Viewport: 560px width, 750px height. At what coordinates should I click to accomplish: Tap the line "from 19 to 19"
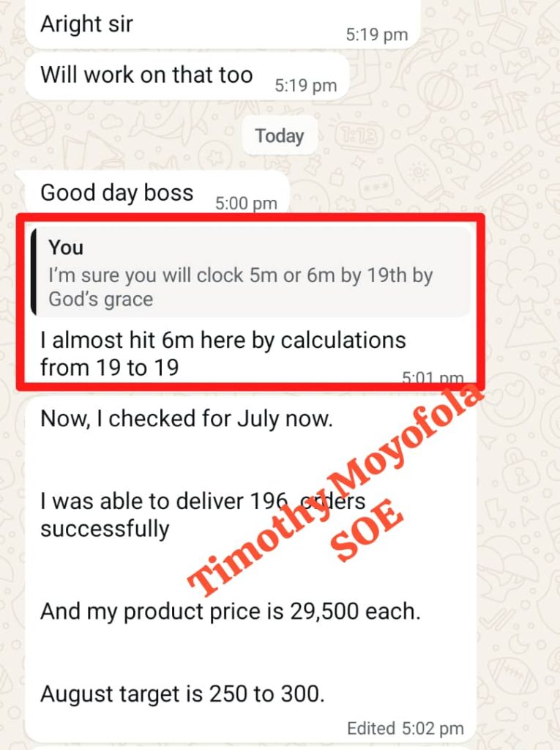click(x=110, y=368)
